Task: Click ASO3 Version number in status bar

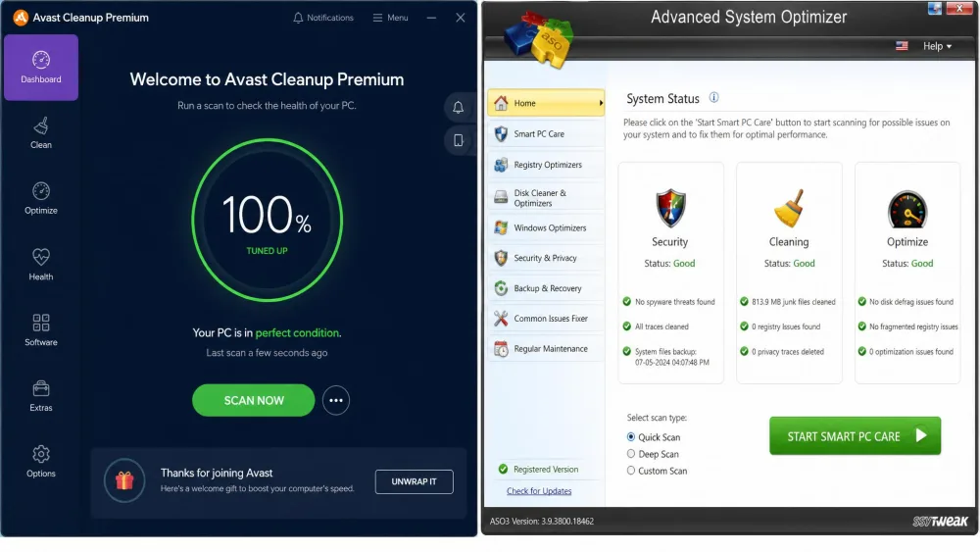Action: (541, 521)
